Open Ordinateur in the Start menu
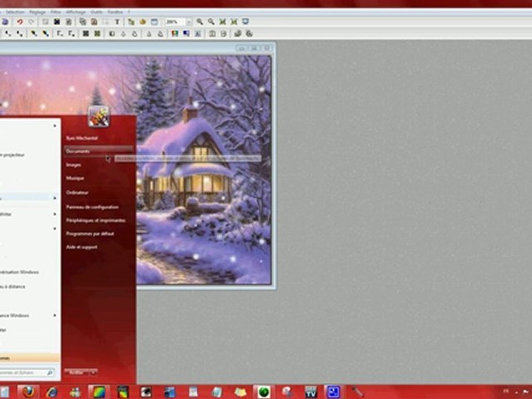Screen dimensions: 532x399 pos(77,192)
